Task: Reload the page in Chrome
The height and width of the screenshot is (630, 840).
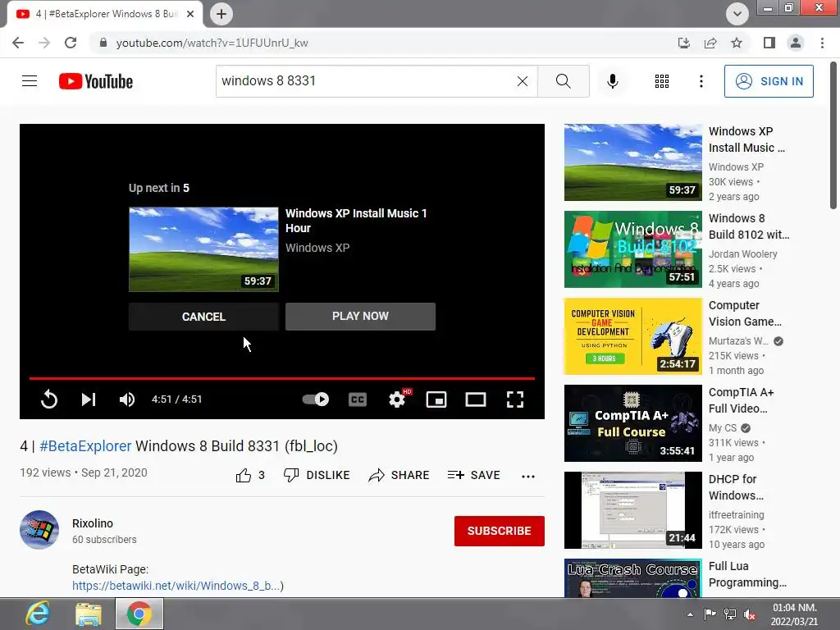Action: [71, 43]
